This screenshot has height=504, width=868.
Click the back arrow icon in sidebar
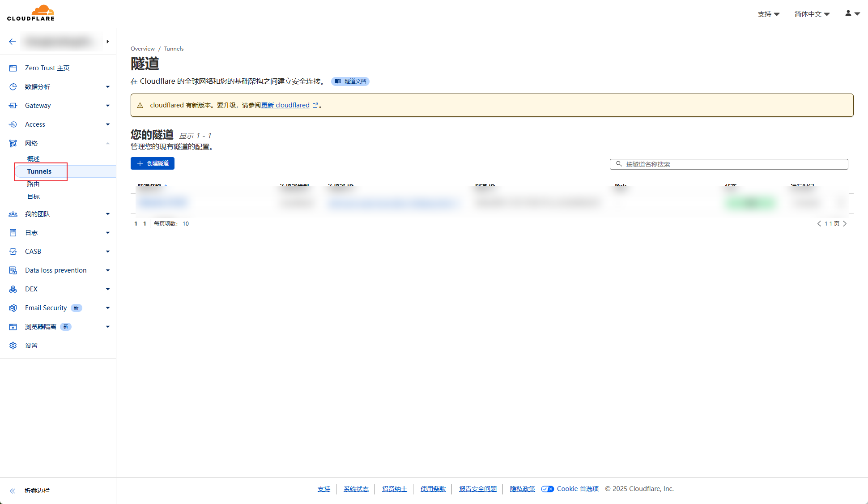point(13,42)
